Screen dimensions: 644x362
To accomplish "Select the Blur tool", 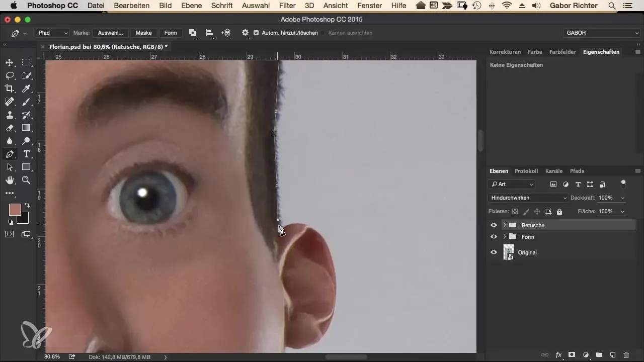I will (x=9, y=141).
